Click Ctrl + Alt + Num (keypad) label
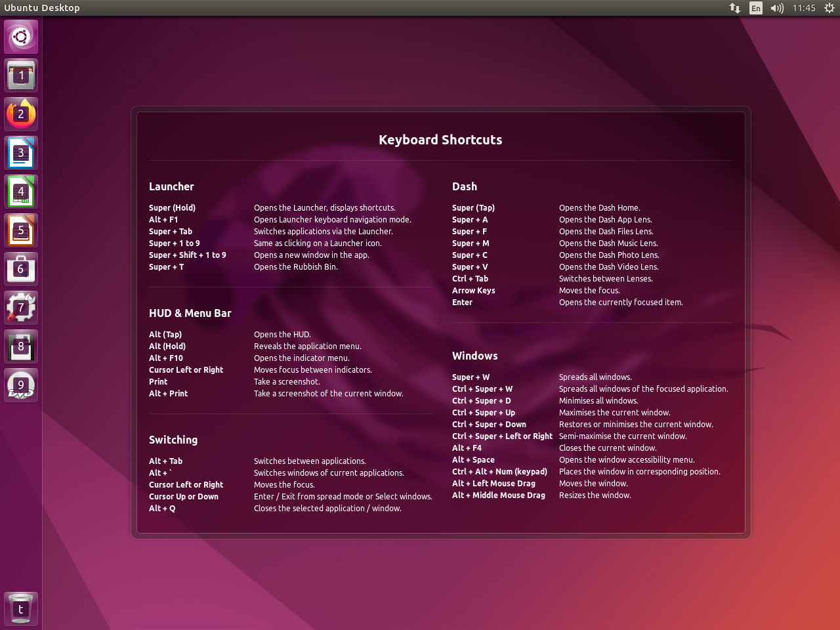Image resolution: width=840 pixels, height=630 pixels. [499, 472]
